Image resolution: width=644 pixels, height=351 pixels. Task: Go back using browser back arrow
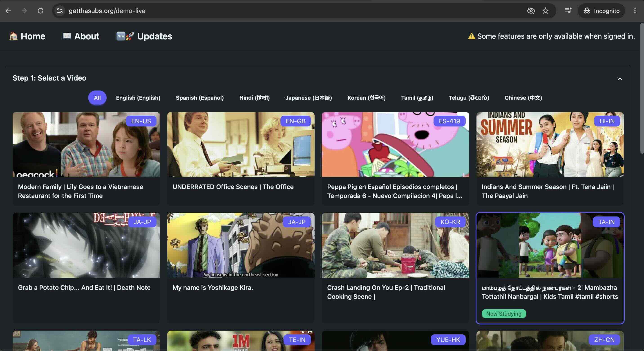point(8,11)
